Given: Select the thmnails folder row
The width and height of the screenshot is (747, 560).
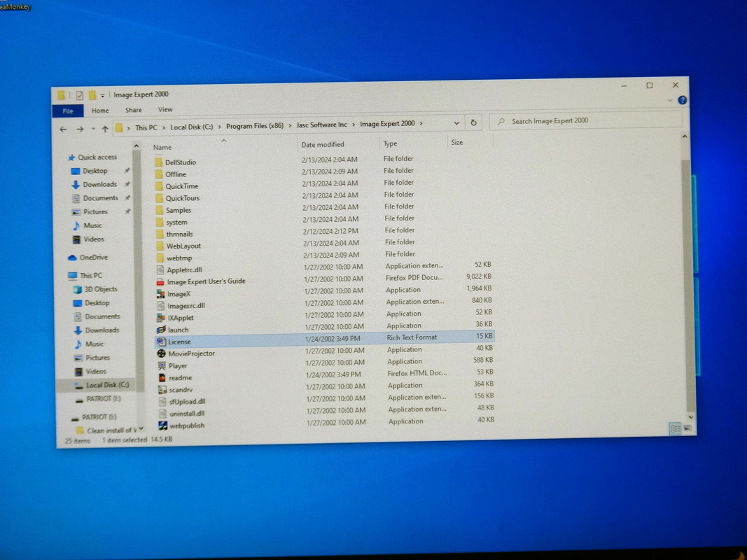Looking at the screenshot, I should pos(324,233).
